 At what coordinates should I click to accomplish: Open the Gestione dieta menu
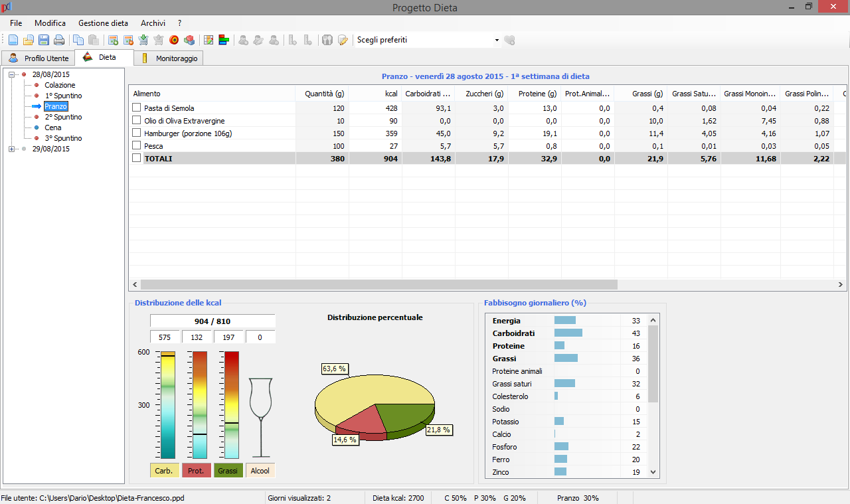(x=103, y=23)
